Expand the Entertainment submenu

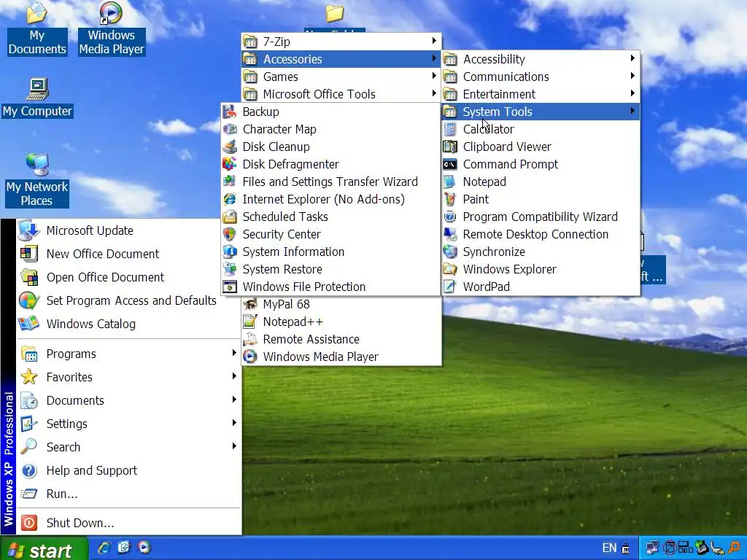[541, 94]
